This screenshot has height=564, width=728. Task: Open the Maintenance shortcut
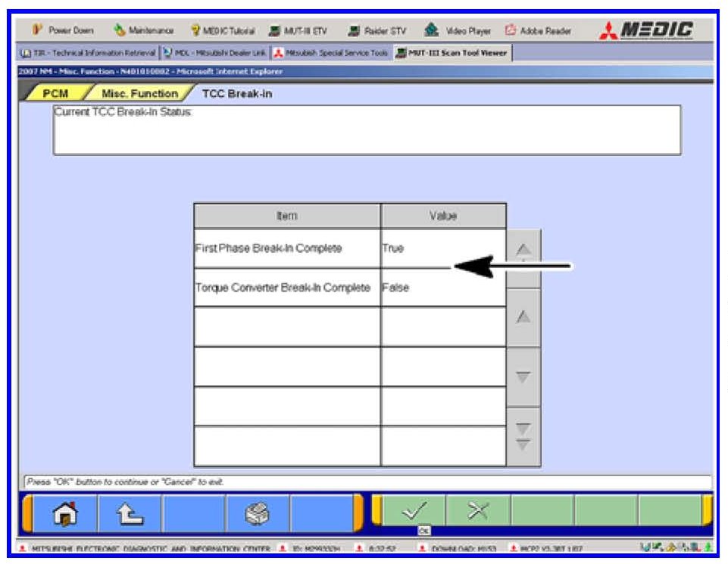click(x=145, y=31)
